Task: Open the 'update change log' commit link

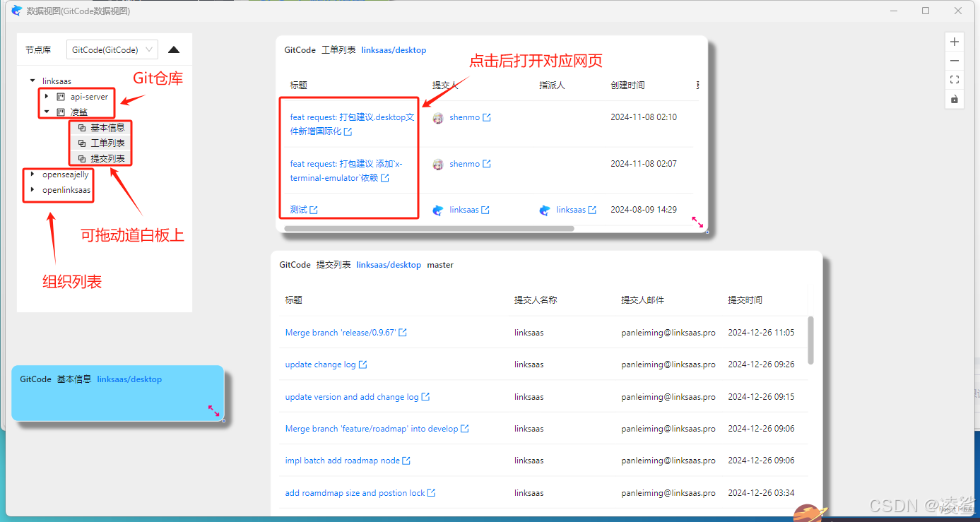Action: click(x=321, y=364)
